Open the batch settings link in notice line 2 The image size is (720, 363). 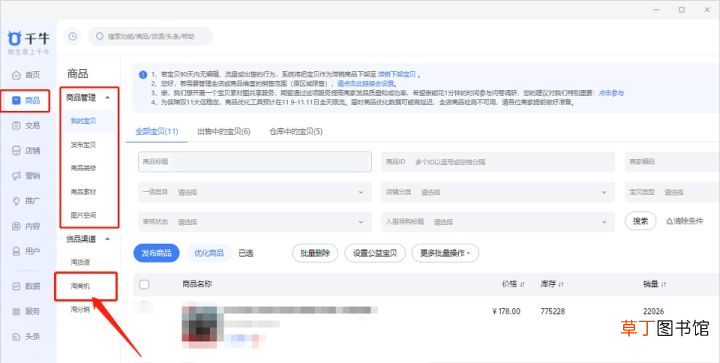366,84
